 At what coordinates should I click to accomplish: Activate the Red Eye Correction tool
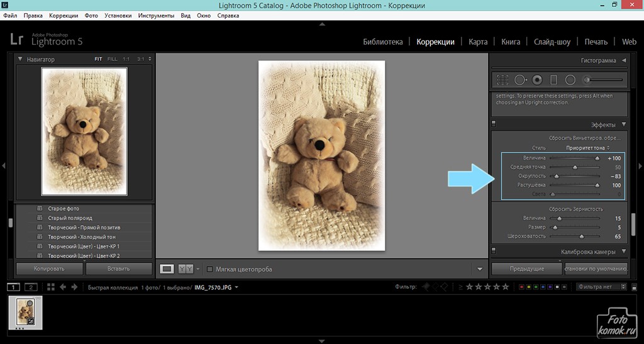537,80
